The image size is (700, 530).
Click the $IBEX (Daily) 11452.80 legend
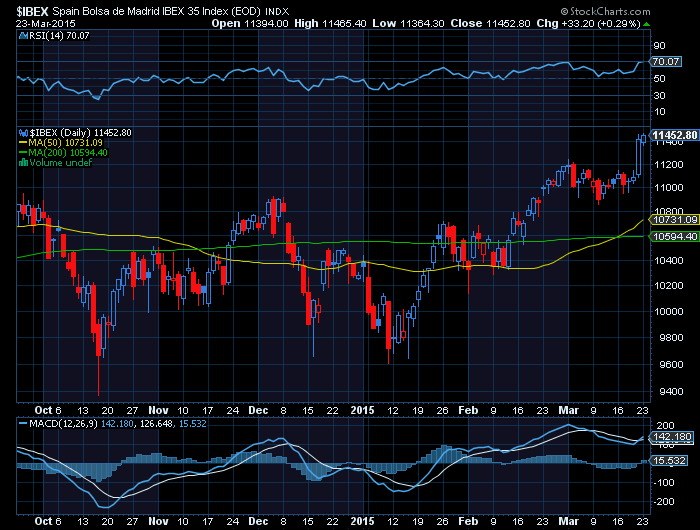[x=80, y=133]
